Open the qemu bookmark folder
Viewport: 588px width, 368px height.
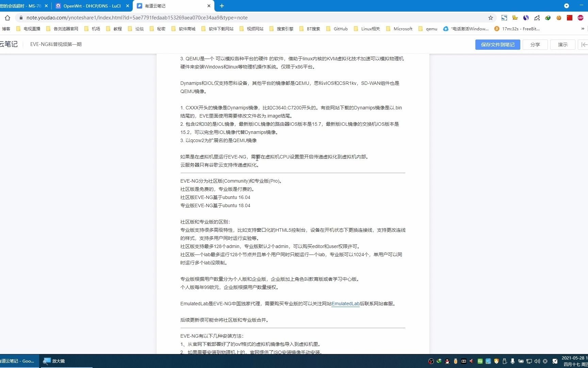click(x=428, y=29)
